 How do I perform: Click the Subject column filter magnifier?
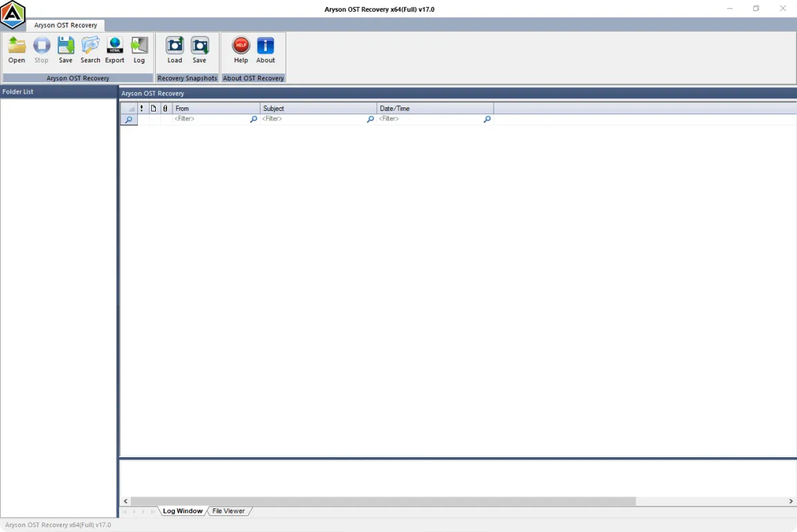[x=370, y=118]
